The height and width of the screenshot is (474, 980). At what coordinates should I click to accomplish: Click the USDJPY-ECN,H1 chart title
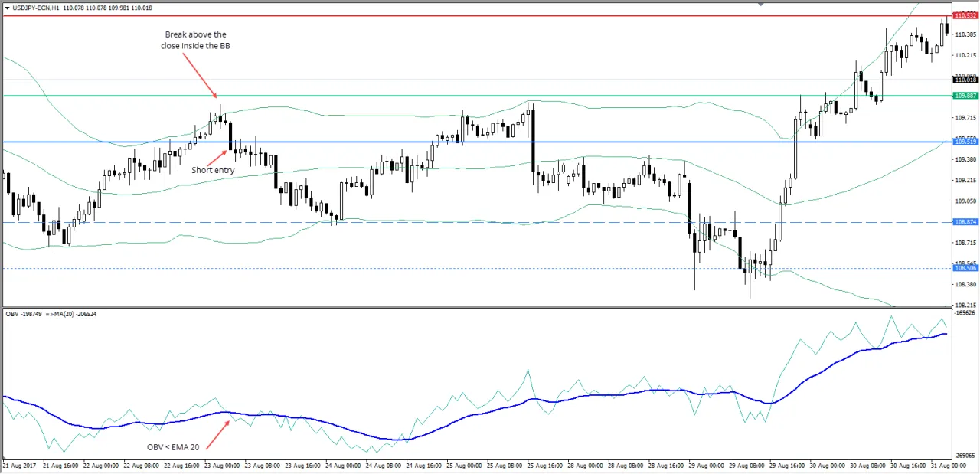click(x=36, y=8)
